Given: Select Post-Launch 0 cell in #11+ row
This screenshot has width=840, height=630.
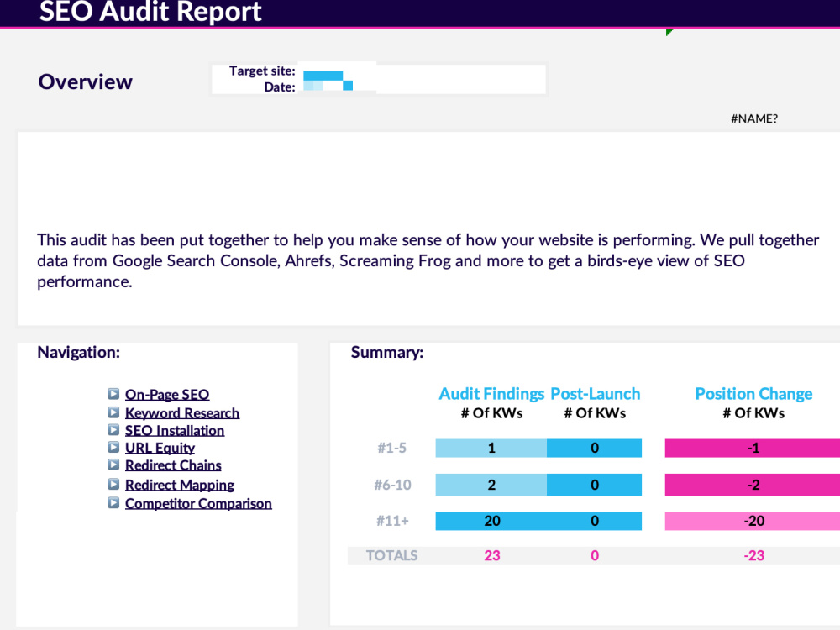Looking at the screenshot, I should (594, 521).
